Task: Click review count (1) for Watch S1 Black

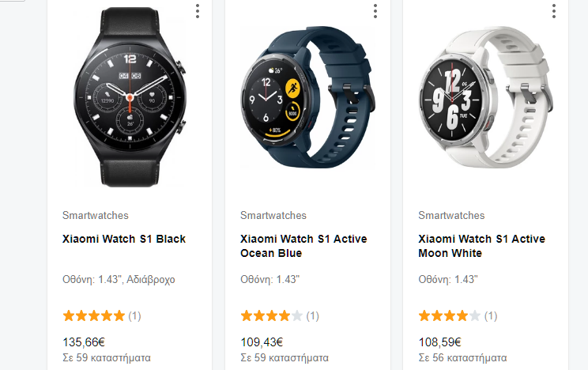Action: pos(134,316)
